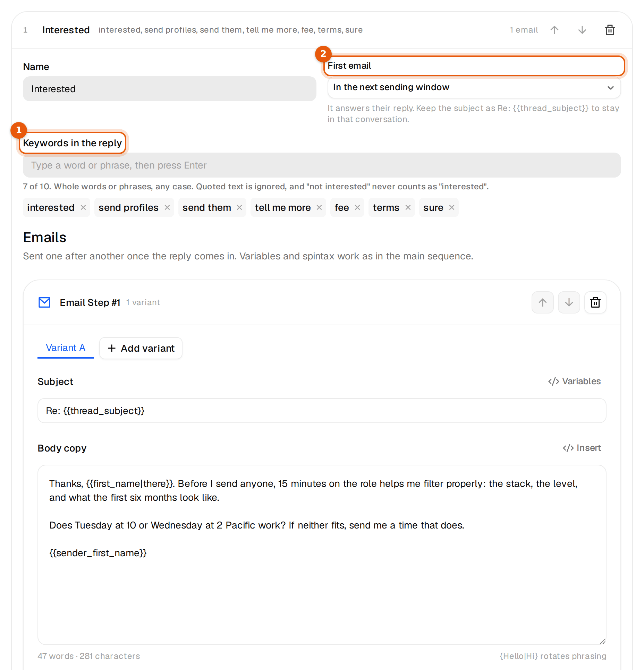Move Email Step #1 up
Viewport: 644px width, 670px height.
click(543, 302)
